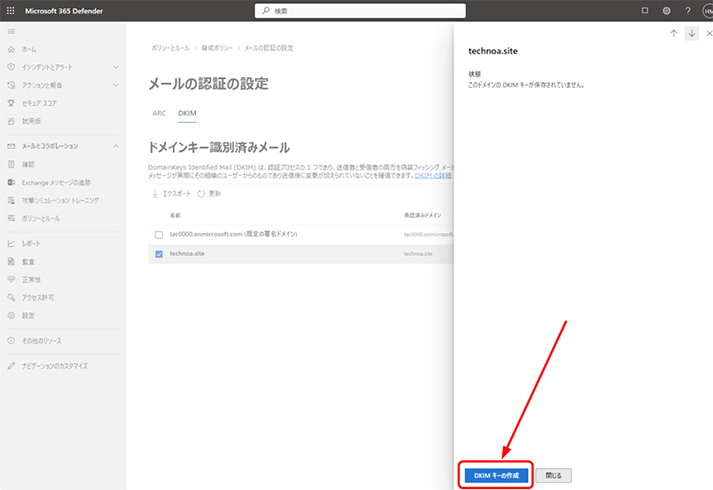This screenshot has height=490, width=713.
Task: Open メールとコラボレーション mail section
Action: pyautogui.click(x=50, y=146)
